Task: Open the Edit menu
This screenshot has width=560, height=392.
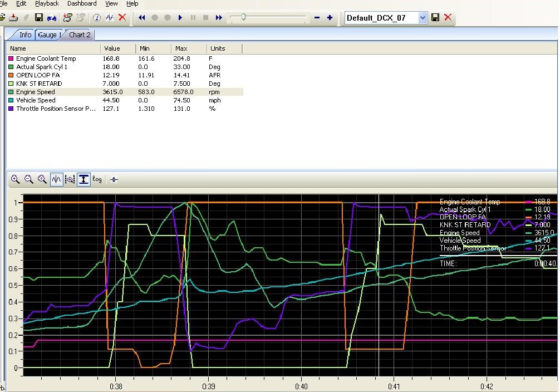Action: pyautogui.click(x=21, y=3)
